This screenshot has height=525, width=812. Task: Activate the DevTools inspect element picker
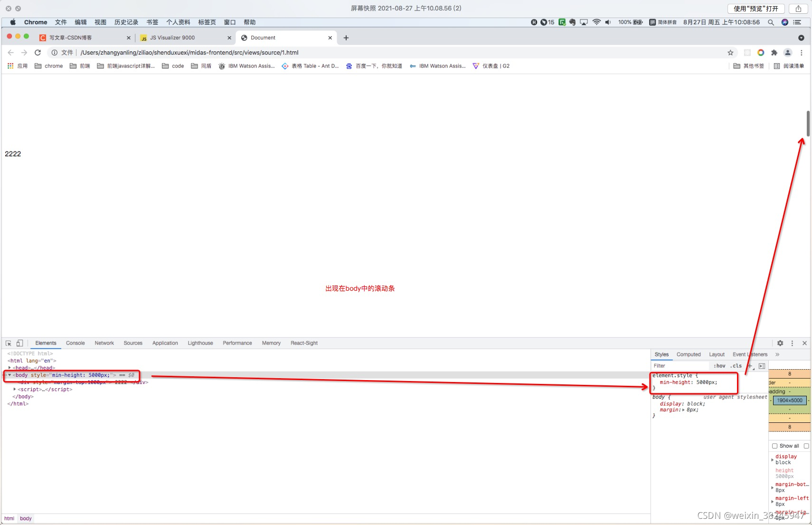click(9, 343)
